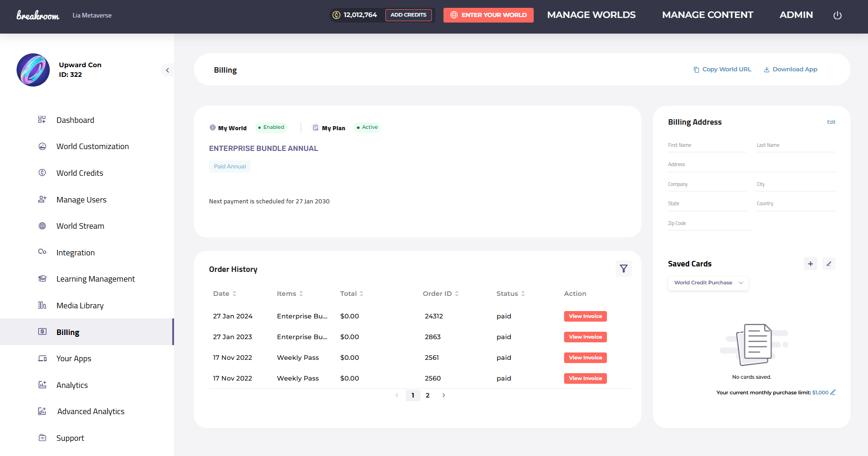Click the Active plan badge
Viewport: 868px width, 456px height.
pos(367,127)
